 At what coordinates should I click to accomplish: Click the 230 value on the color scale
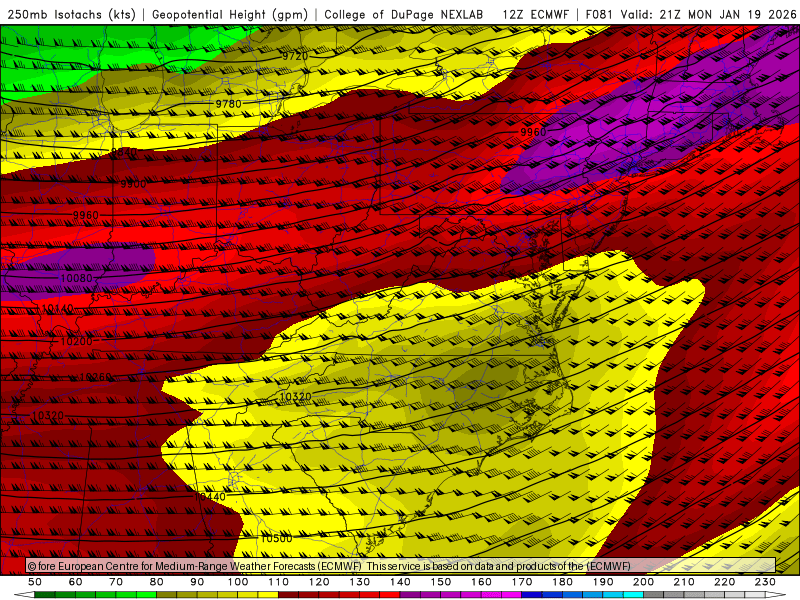(x=765, y=582)
